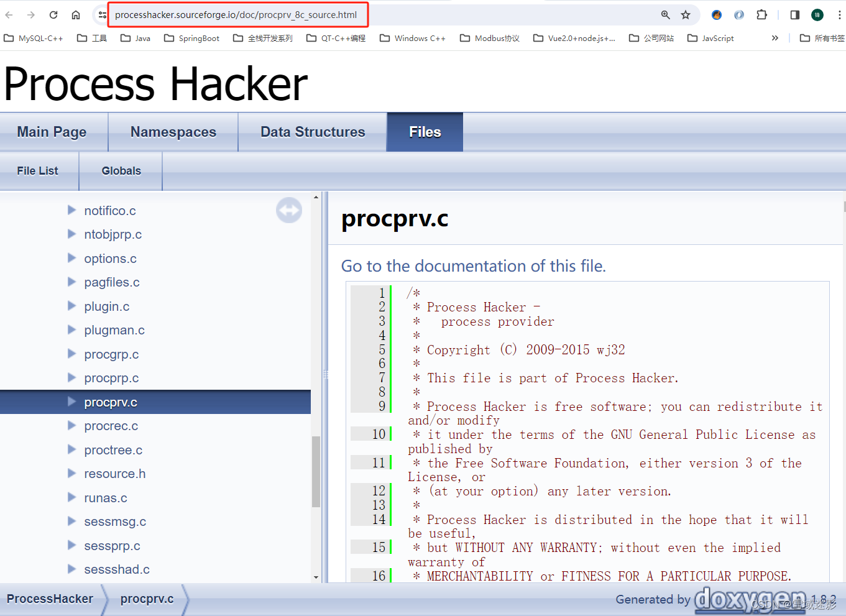
Task: Open the side panel icon in toolbar
Action: point(794,14)
